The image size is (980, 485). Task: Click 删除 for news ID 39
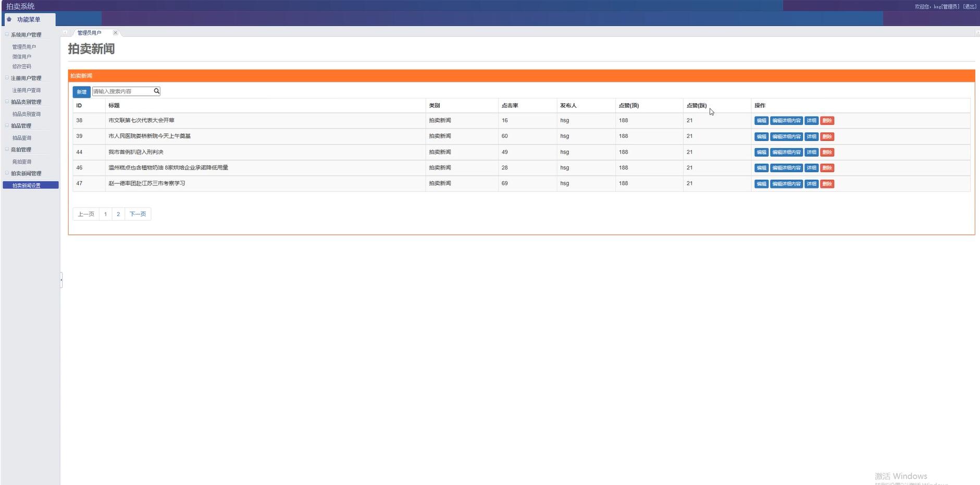click(x=827, y=136)
